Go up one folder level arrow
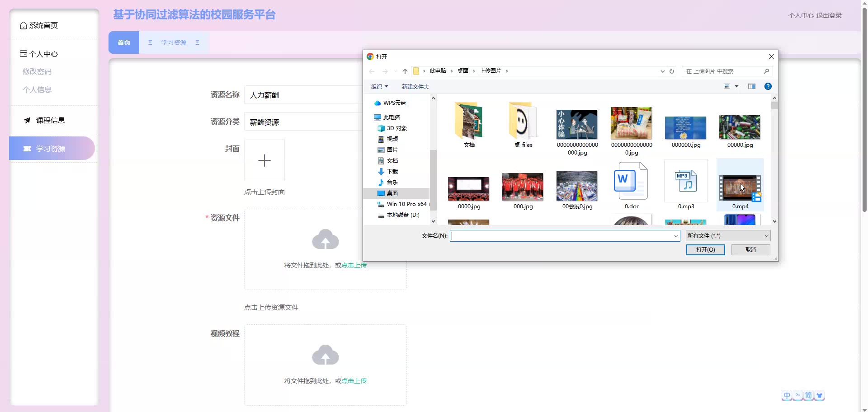Screen dimensions: 868x412 click(x=405, y=71)
